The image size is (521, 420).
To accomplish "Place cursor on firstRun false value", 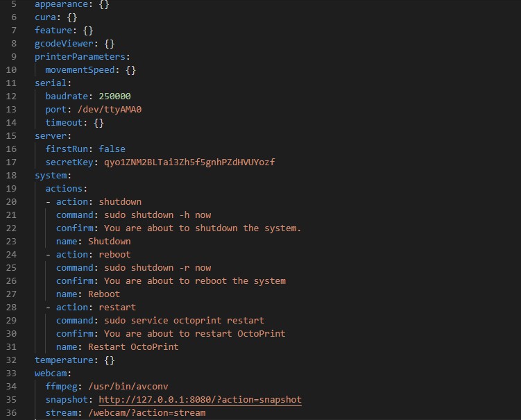I will coord(112,149).
